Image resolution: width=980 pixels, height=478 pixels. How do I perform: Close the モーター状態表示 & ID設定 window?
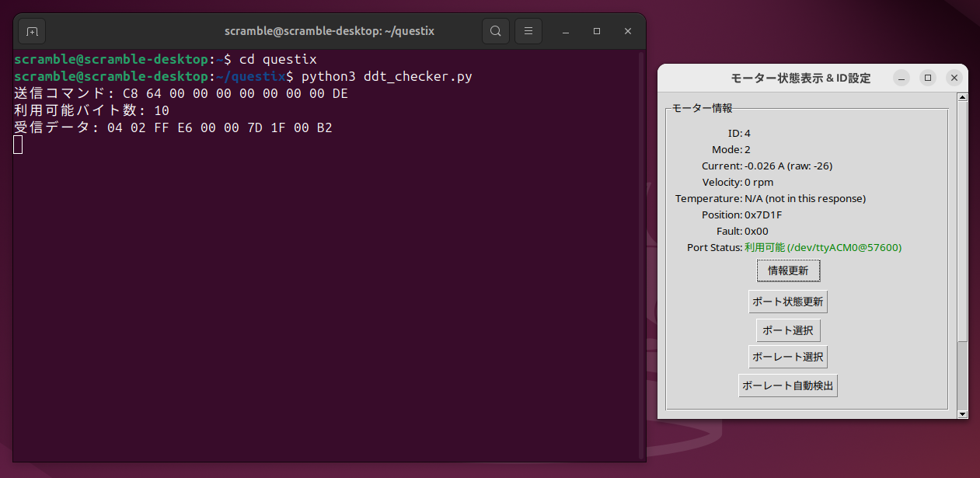coord(954,78)
